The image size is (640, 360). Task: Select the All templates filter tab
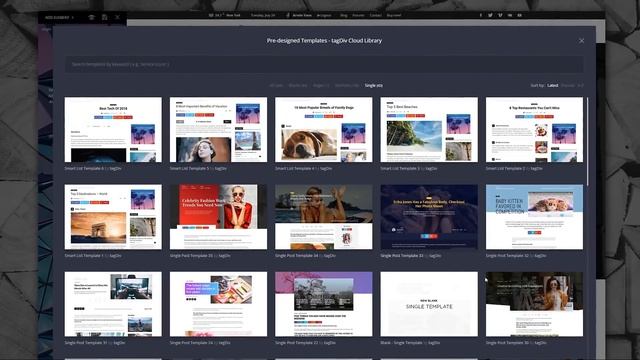click(x=276, y=85)
